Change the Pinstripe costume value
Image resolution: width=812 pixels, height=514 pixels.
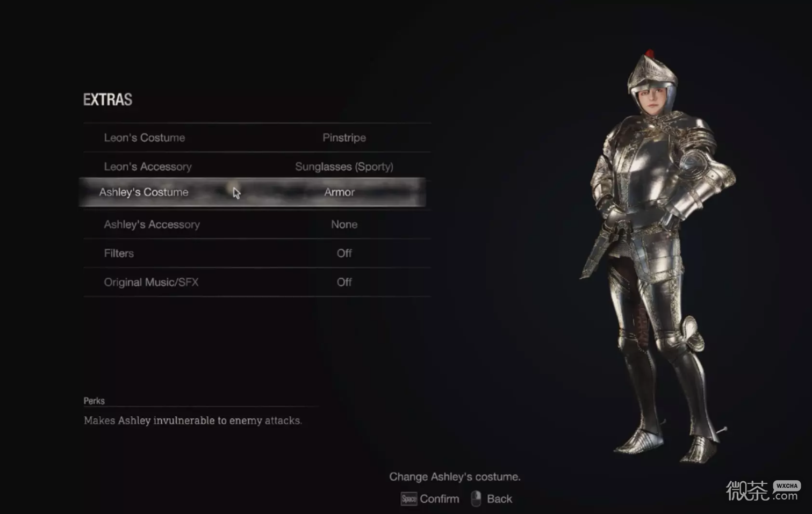(x=344, y=137)
